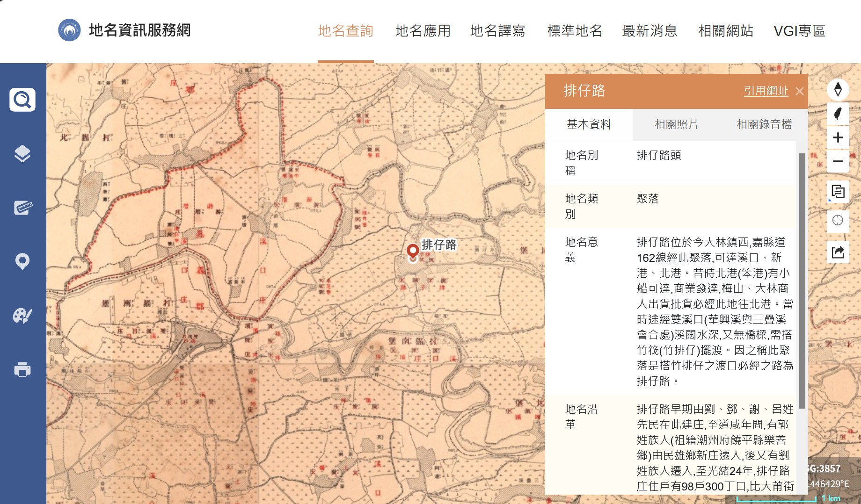Click the share map icon
Image resolution: width=861 pixels, height=504 pixels.
click(x=838, y=252)
